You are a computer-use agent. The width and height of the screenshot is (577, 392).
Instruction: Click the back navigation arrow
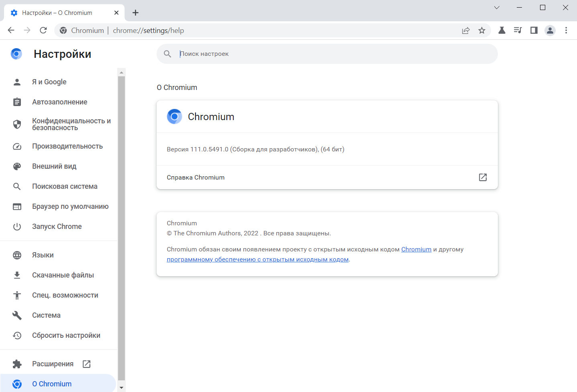[11, 30]
